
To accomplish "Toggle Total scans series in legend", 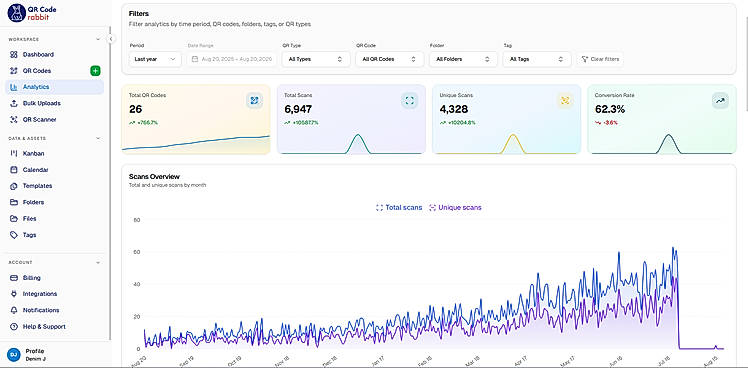I will click(399, 208).
